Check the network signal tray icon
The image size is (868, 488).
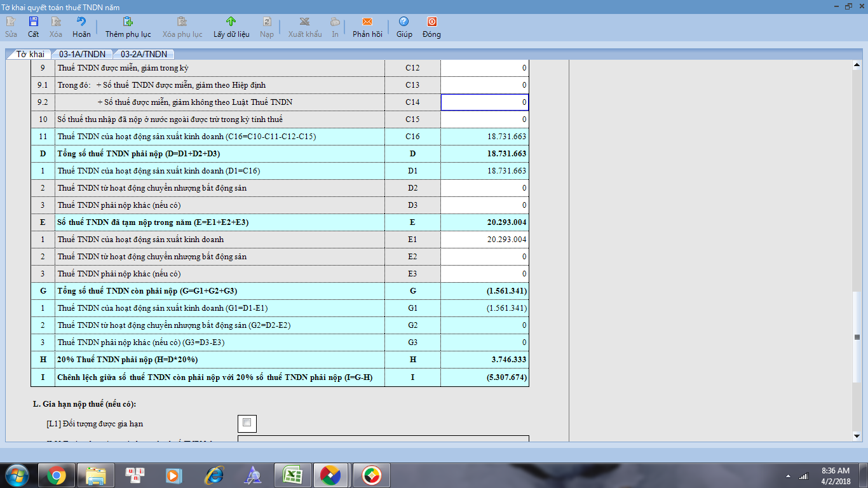(803, 476)
